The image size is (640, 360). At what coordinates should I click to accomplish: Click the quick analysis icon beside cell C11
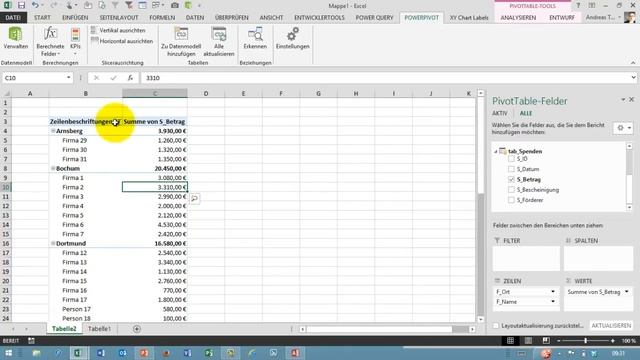tap(195, 199)
